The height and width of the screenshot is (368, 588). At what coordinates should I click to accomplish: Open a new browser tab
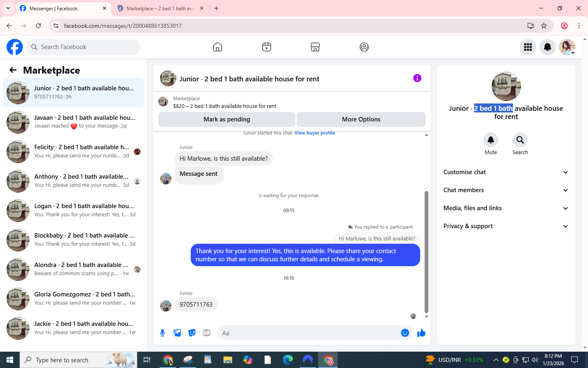[216, 8]
